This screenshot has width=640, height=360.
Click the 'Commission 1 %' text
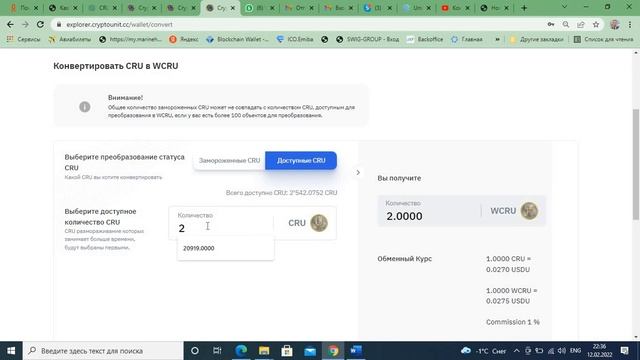[x=513, y=322]
